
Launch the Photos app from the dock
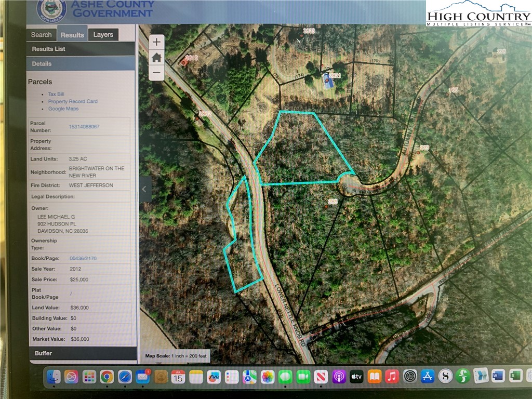[x=268, y=377]
